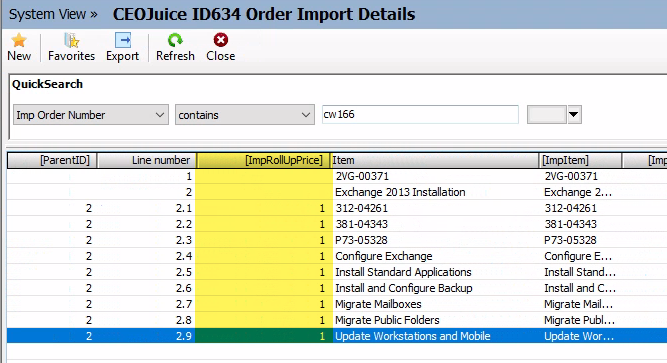Image resolution: width=667 pixels, height=363 pixels.
Task: Click the ImpItem cell 'Exchange 2...'
Action: tap(578, 192)
